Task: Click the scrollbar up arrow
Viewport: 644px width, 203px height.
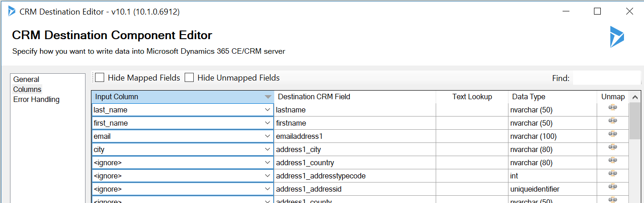Action: point(634,96)
